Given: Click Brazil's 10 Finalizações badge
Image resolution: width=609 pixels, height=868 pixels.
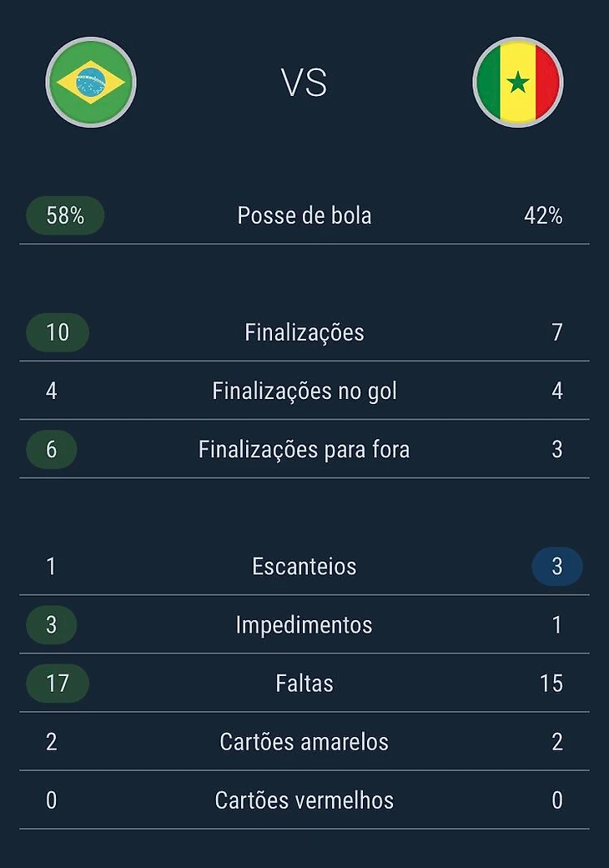Looking at the screenshot, I should [58, 332].
